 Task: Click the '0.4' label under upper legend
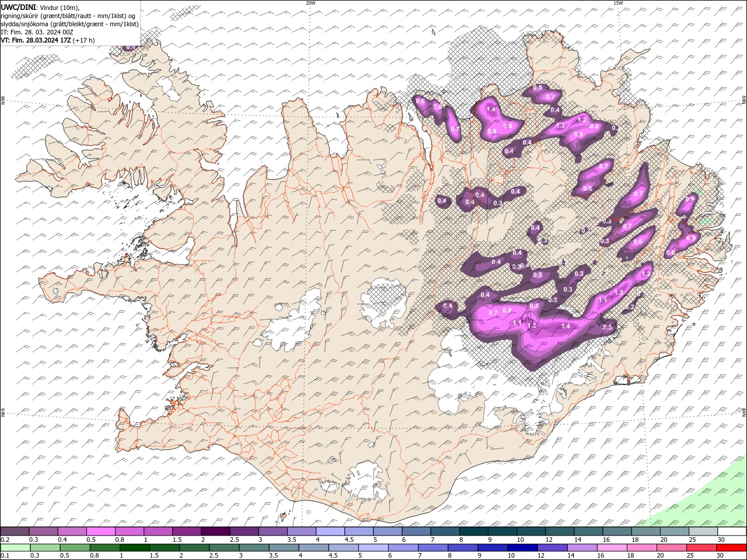(x=62, y=540)
